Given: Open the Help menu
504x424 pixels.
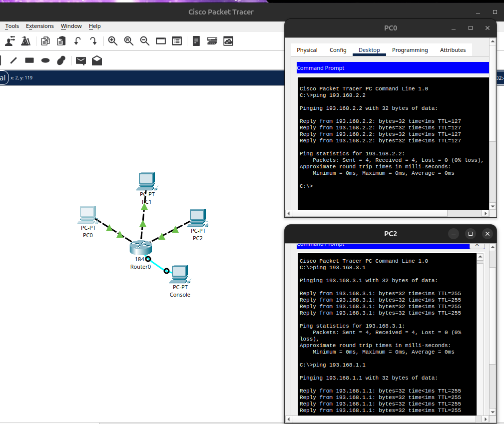Looking at the screenshot, I should 95,26.
